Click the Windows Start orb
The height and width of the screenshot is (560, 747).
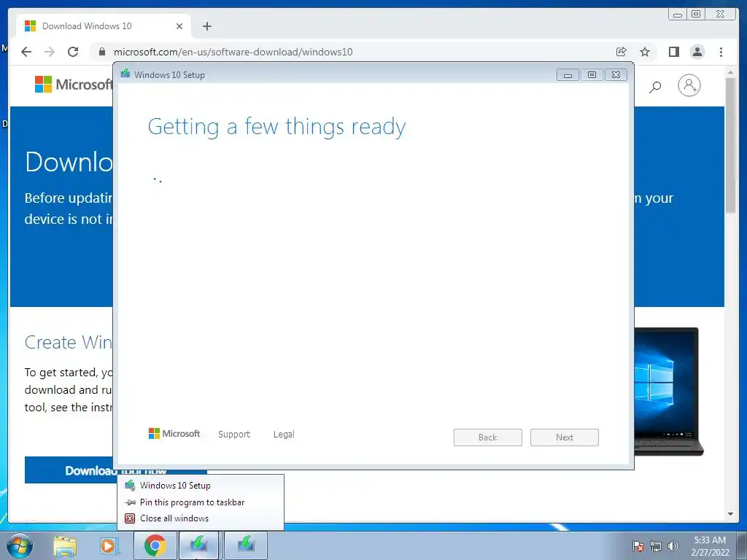(19, 545)
